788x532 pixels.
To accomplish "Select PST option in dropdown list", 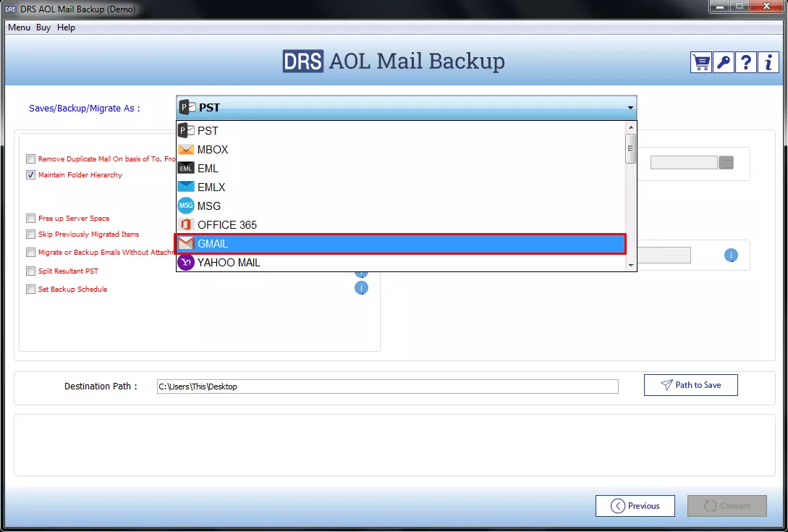I will pyautogui.click(x=401, y=131).
